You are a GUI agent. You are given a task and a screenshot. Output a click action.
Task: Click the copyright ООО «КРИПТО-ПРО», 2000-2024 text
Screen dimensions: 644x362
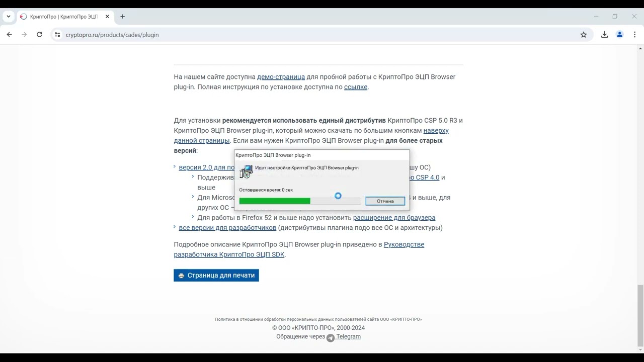coord(318,328)
